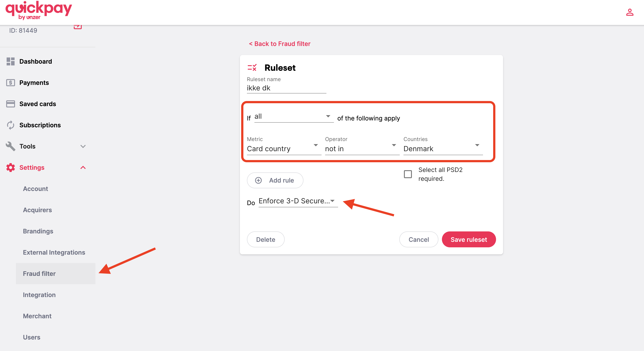644x351 pixels.
Task: Enable Select all PSD2 required checkbox
Action: pos(408,174)
